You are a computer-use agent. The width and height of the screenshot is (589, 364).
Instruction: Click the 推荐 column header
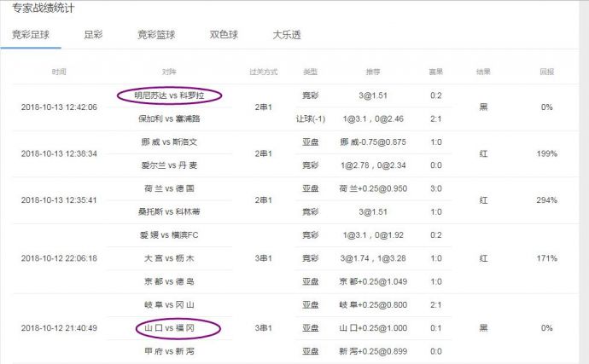click(x=373, y=72)
